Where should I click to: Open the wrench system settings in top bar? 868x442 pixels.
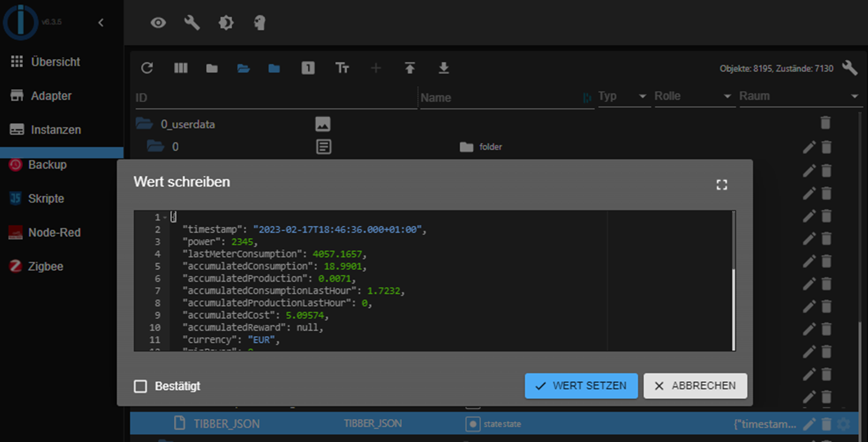pyautogui.click(x=192, y=23)
